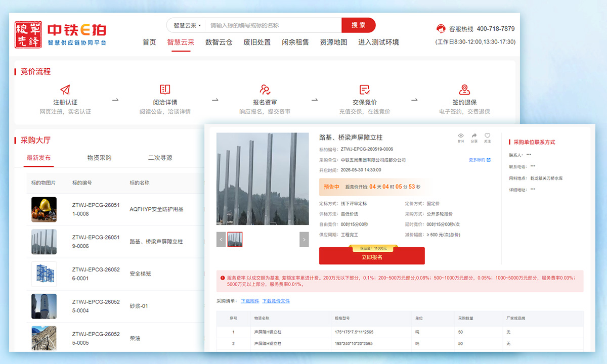The width and height of the screenshot is (607, 364).
Task: Click the search keyword input field
Action: 273,25
